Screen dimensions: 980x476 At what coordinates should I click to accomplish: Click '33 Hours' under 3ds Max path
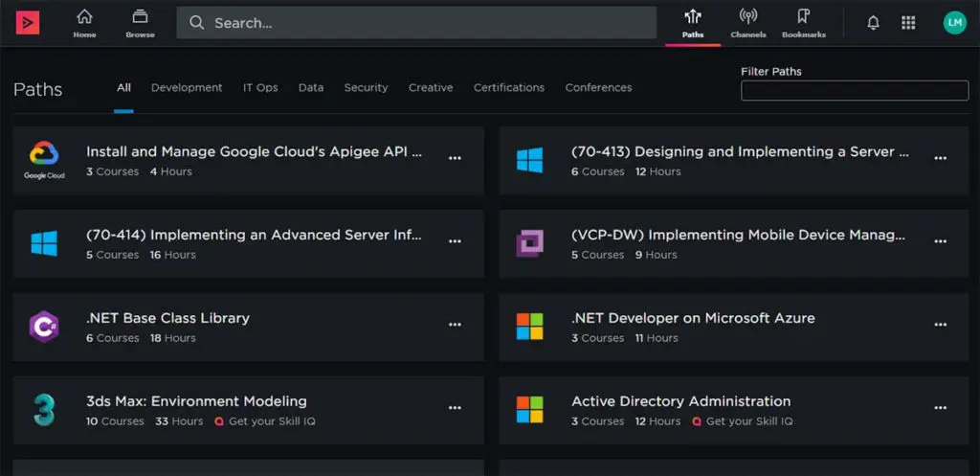click(x=179, y=421)
